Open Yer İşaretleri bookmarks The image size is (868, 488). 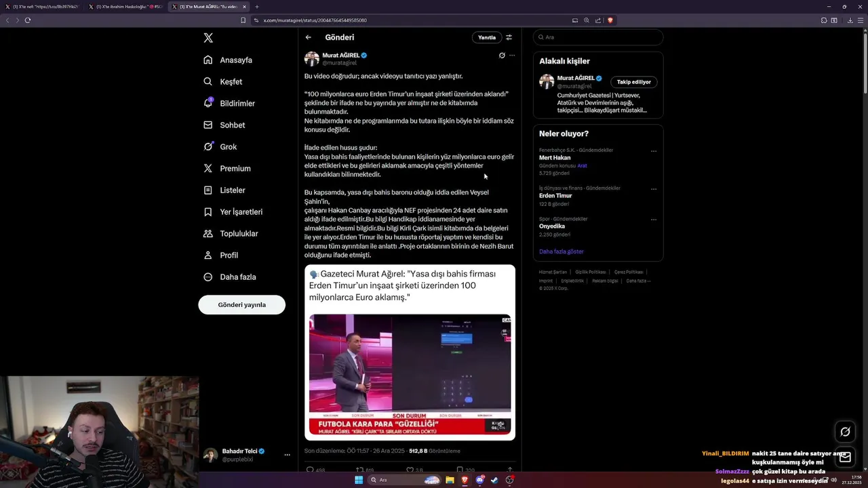(x=233, y=212)
